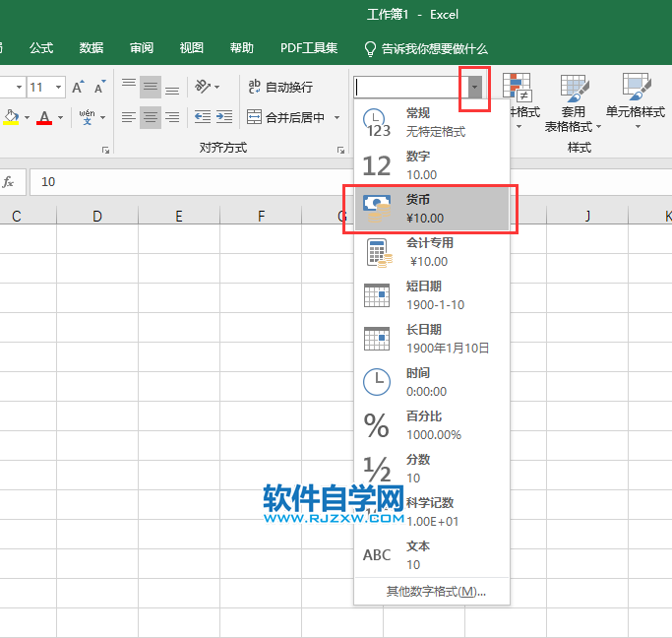
Task: Open the PDF工具集 tab
Action: coord(309,48)
